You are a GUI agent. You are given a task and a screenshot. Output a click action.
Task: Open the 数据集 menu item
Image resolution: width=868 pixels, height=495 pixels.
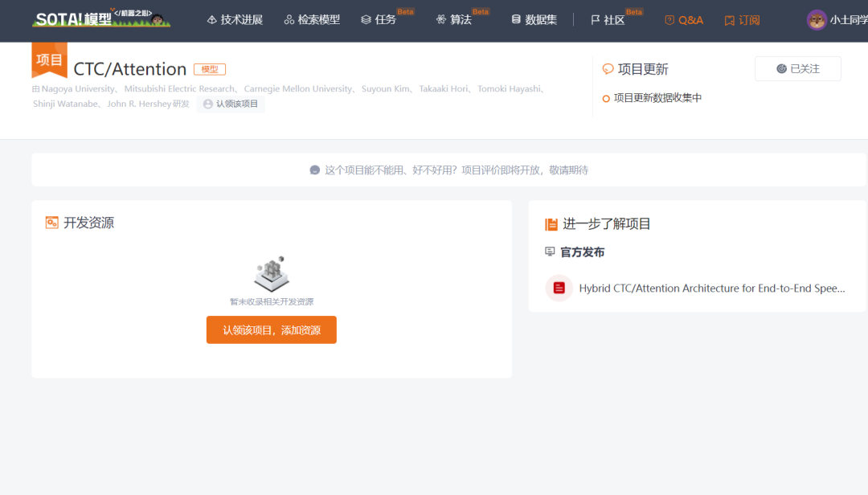534,20
